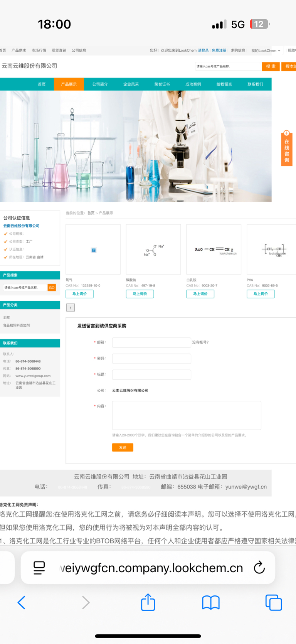Open the 联系我们 navigation tab

tap(255, 84)
